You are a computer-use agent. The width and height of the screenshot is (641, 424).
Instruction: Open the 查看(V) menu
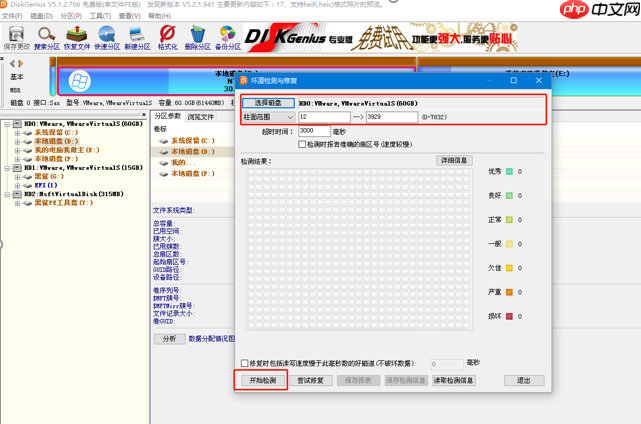click(129, 16)
